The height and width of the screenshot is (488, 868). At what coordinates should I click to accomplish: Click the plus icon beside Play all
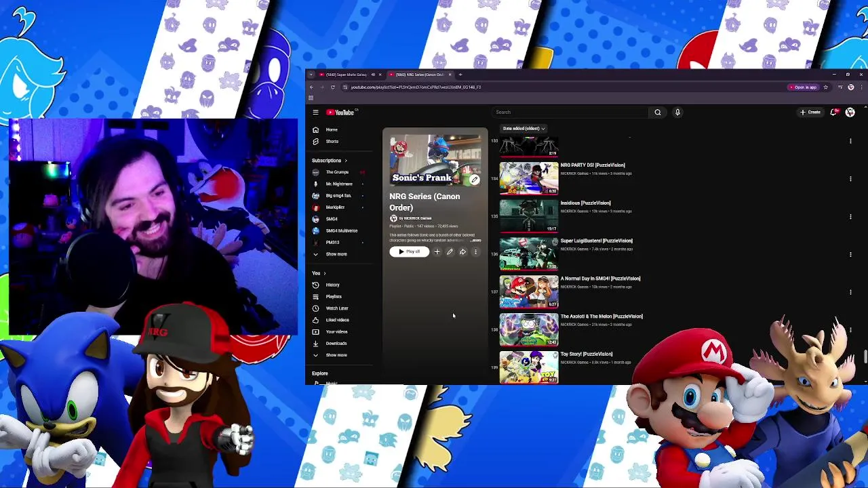click(x=437, y=252)
